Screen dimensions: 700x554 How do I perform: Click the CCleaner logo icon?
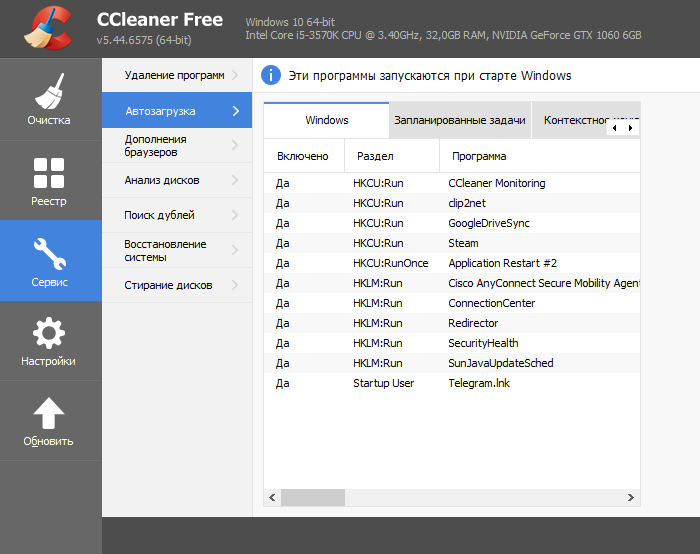(x=48, y=28)
